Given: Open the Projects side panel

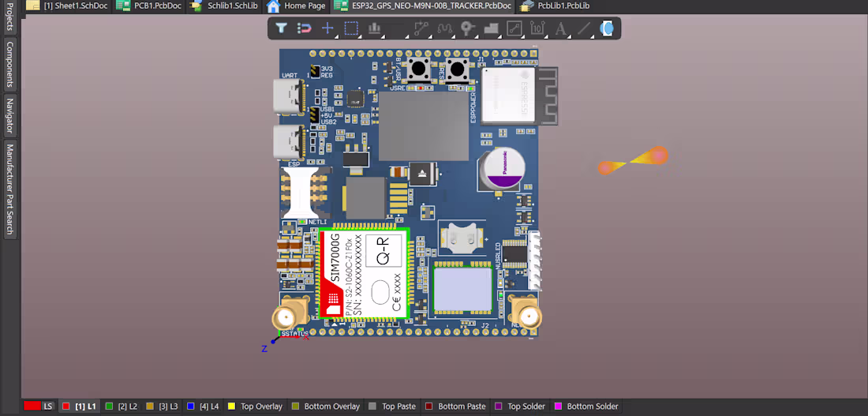Looking at the screenshot, I should point(10,16).
